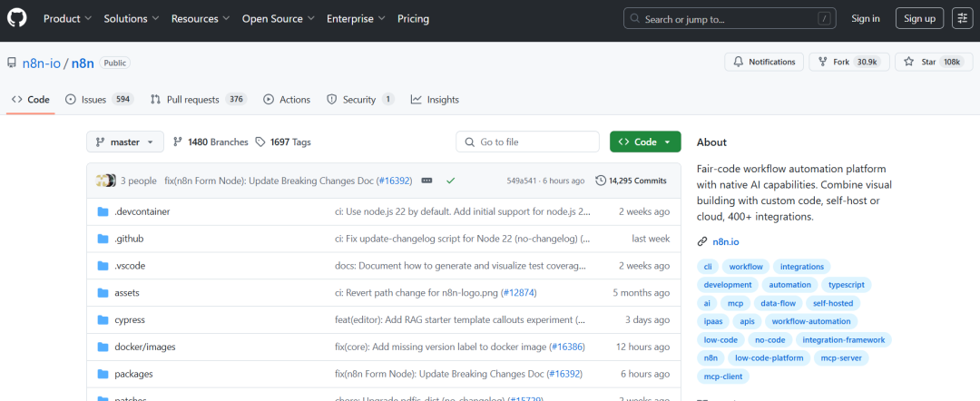Switch to the Insights tab

coord(435,99)
